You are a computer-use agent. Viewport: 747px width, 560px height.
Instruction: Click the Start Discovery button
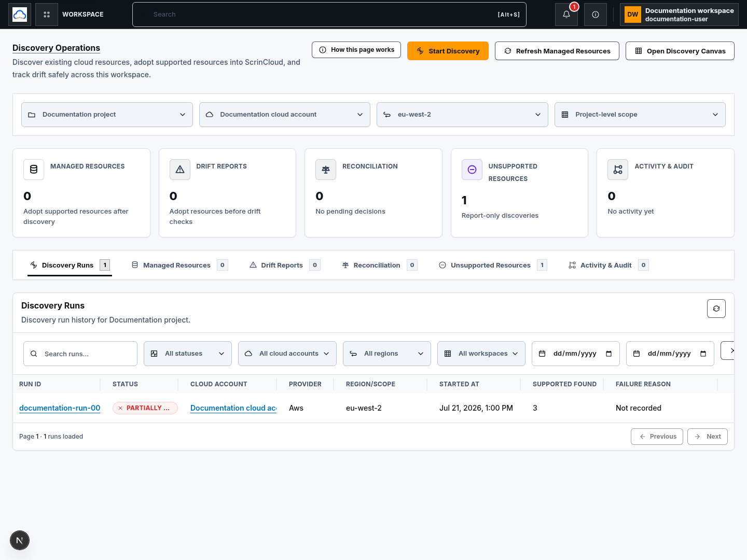(x=448, y=51)
